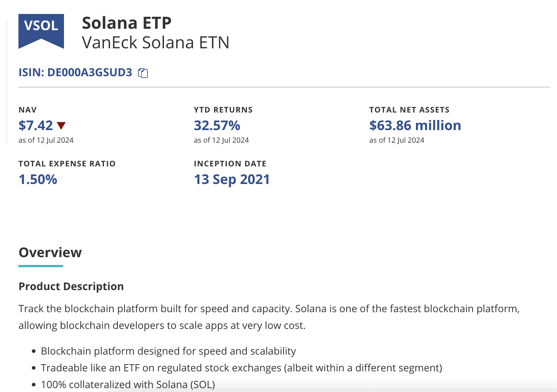The height and width of the screenshot is (392, 557).
Task: Click the TOTAL NET ASSETS label
Action: click(409, 110)
